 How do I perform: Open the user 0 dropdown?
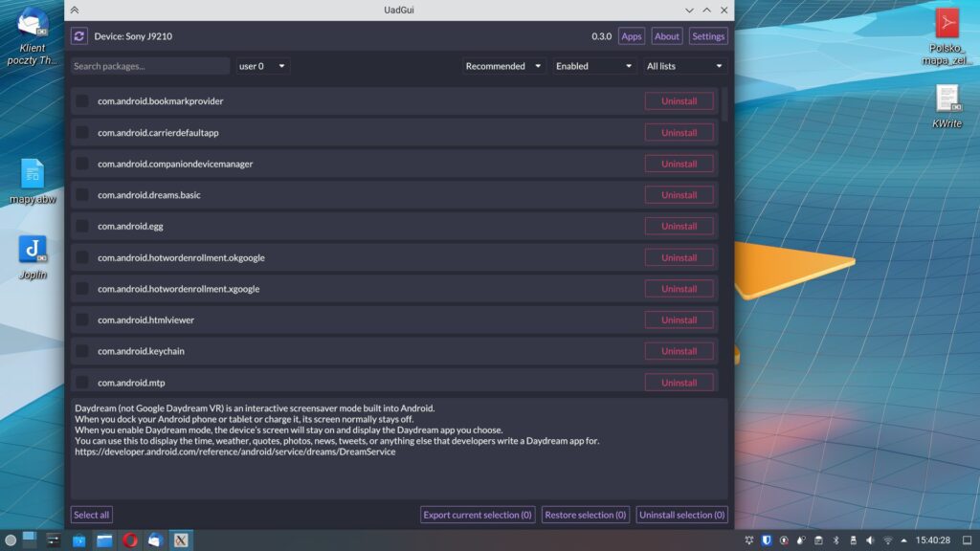click(262, 66)
